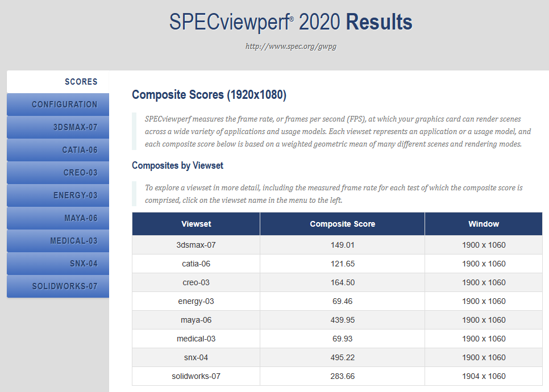Select solidworks-07 window size 1904 x 1060

tap(483, 376)
